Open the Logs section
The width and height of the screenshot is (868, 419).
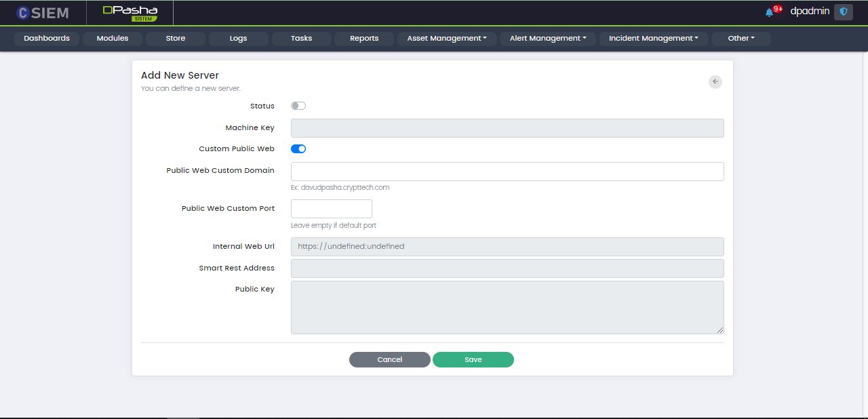(238, 39)
